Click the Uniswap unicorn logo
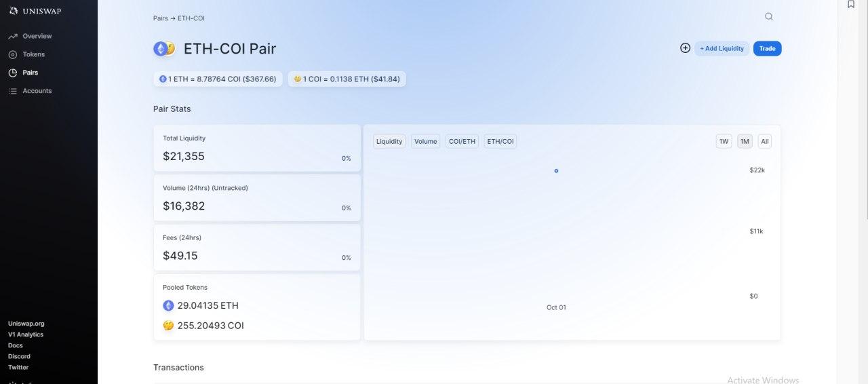Viewport: 868px width, 384px height. [14, 10]
